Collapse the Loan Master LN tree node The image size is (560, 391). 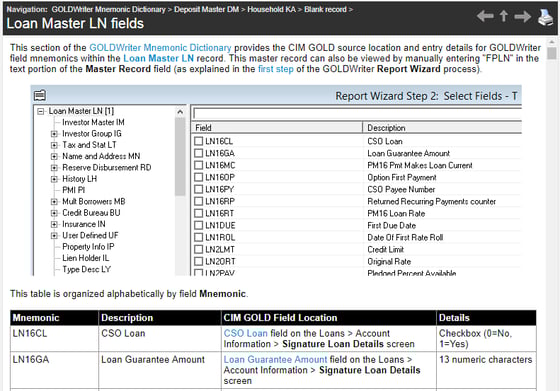point(41,111)
